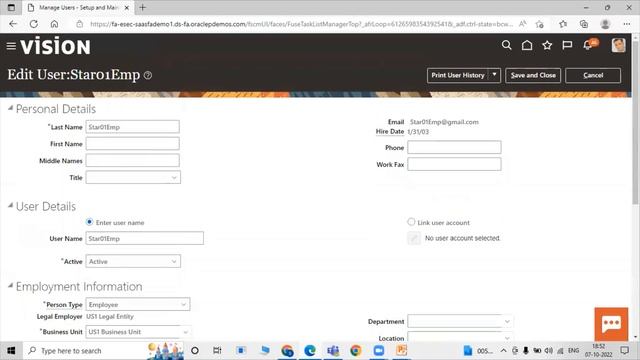Open Windows Start menu
Viewport: 640px width, 360px height.
(x=11, y=351)
